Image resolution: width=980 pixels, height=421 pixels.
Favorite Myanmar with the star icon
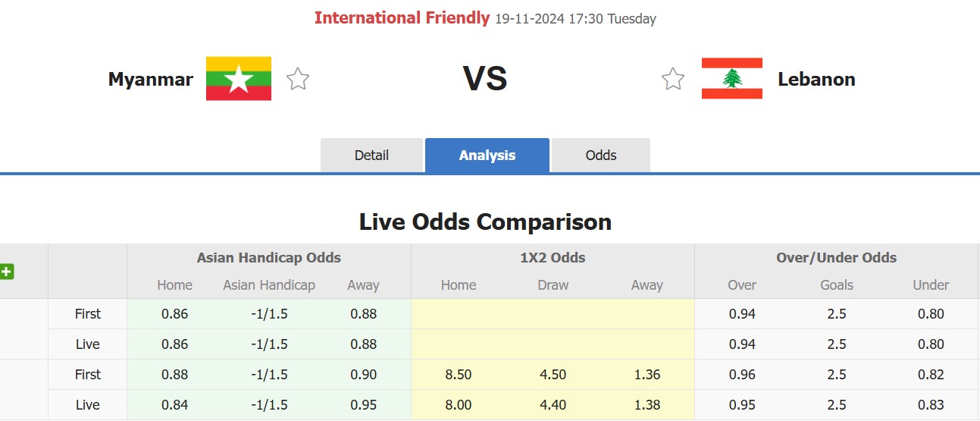tap(298, 79)
